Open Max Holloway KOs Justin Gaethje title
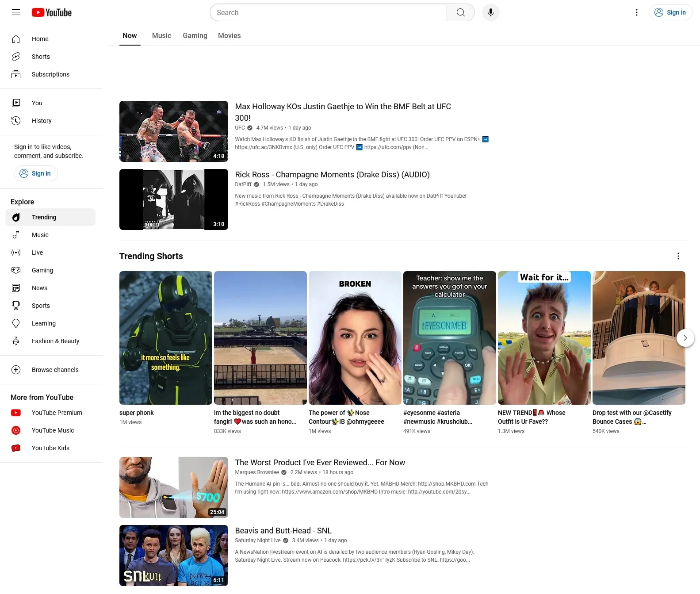This screenshot has width=700, height=594. (343, 112)
